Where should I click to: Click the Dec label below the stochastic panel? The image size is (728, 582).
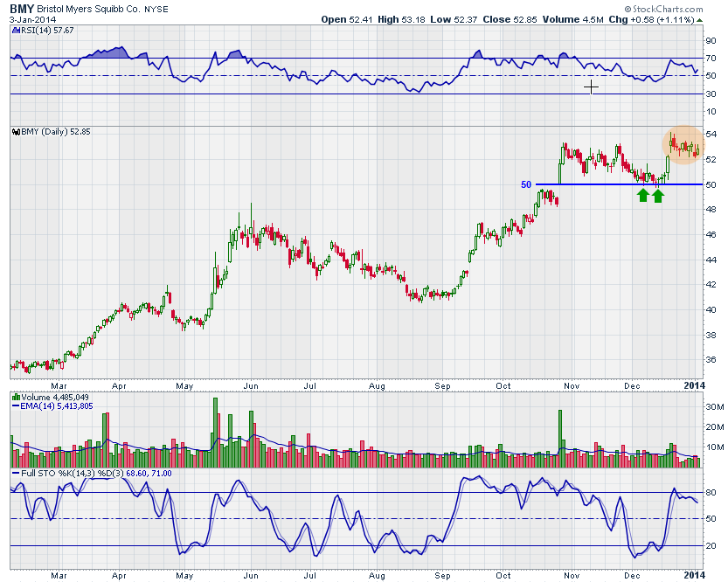tap(632, 576)
